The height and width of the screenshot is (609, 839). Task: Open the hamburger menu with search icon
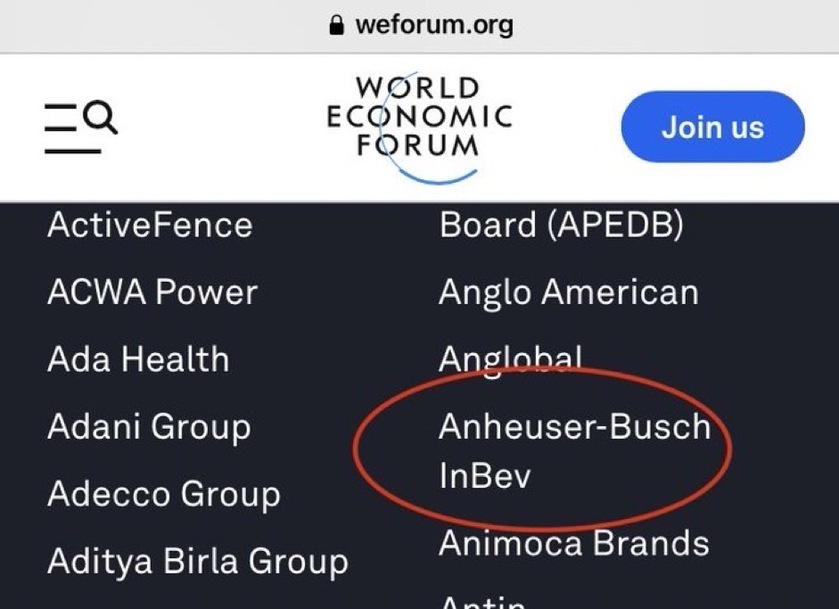pos(81,127)
